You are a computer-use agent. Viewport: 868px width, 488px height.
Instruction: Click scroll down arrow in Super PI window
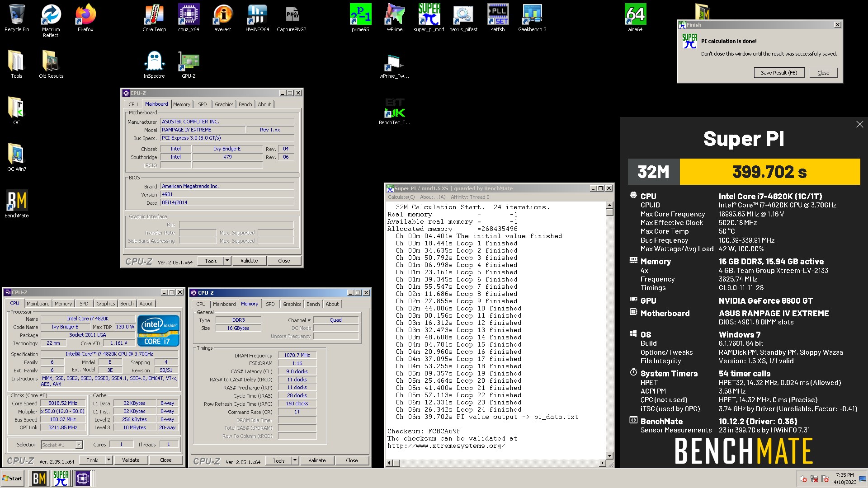pos(610,456)
